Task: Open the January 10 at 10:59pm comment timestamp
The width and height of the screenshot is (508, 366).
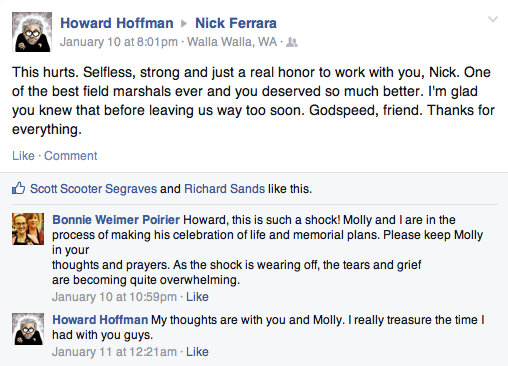Action: (x=114, y=297)
